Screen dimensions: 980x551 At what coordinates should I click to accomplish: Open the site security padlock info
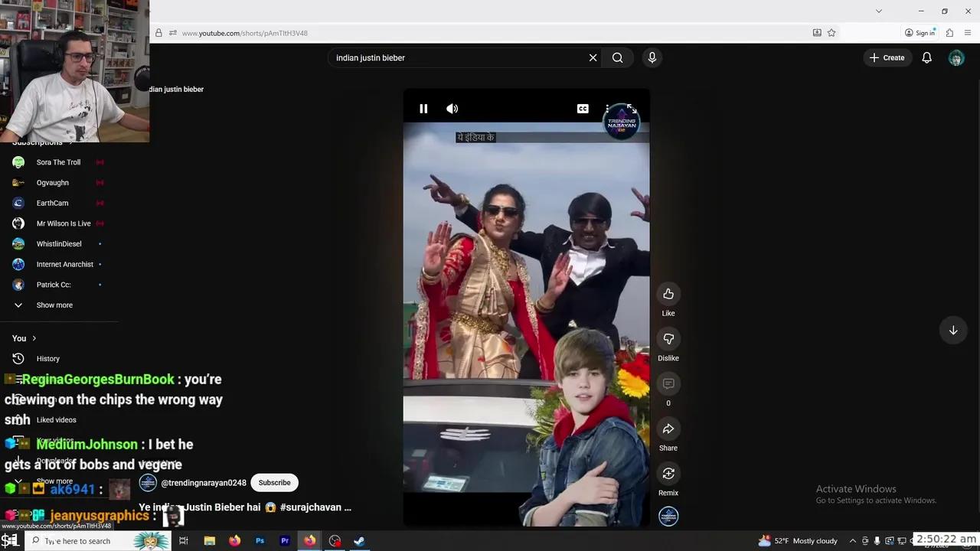tap(158, 33)
